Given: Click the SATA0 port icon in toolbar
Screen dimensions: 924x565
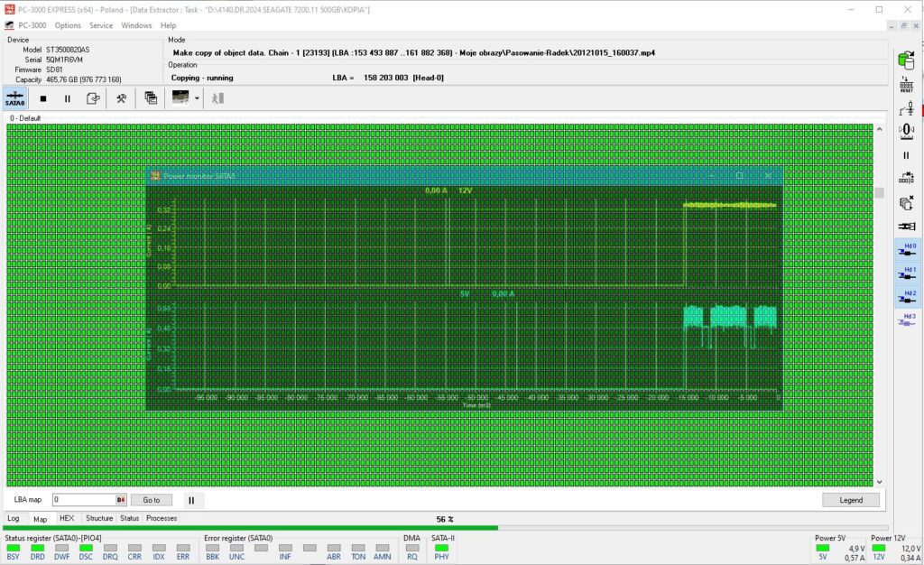Looking at the screenshot, I should (x=15, y=98).
